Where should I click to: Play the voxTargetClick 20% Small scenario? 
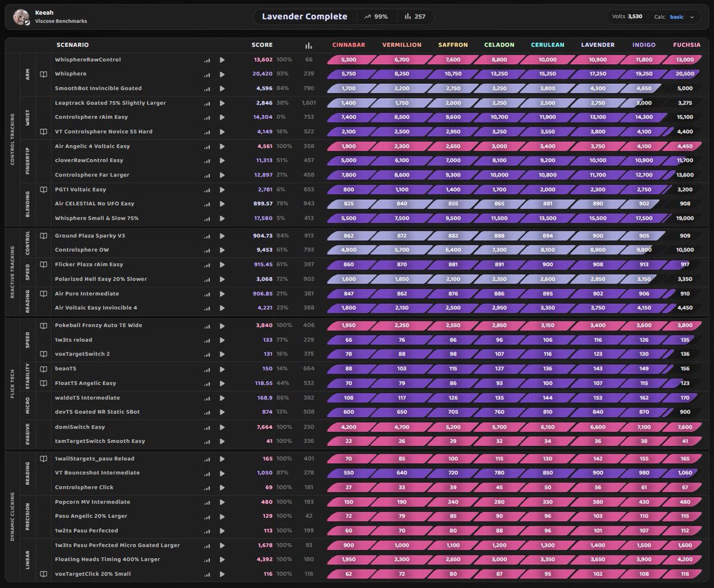coord(222,574)
